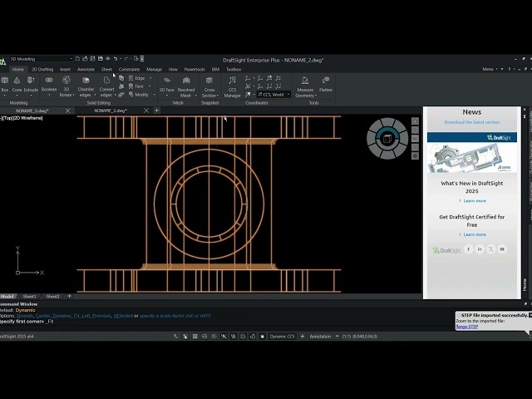Switch to the Sheet1 layout tab
Screen dimensions: 532x399
click(x=30, y=296)
